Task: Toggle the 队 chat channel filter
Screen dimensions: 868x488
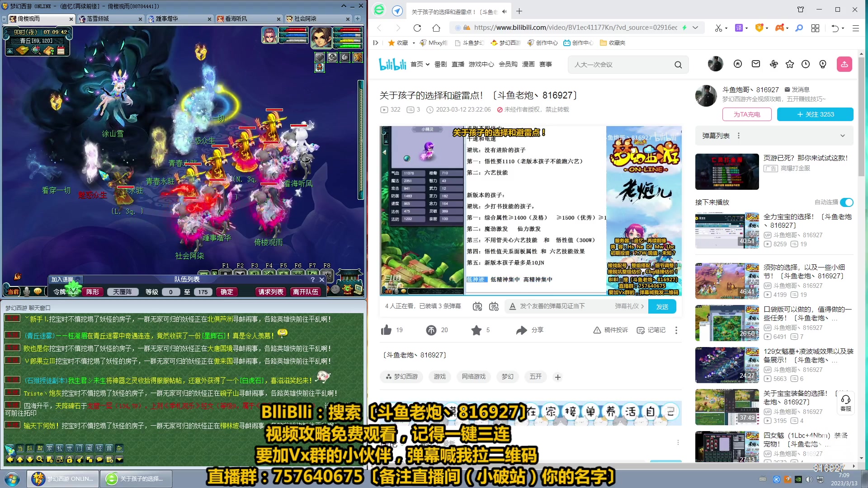Action: click(30, 448)
